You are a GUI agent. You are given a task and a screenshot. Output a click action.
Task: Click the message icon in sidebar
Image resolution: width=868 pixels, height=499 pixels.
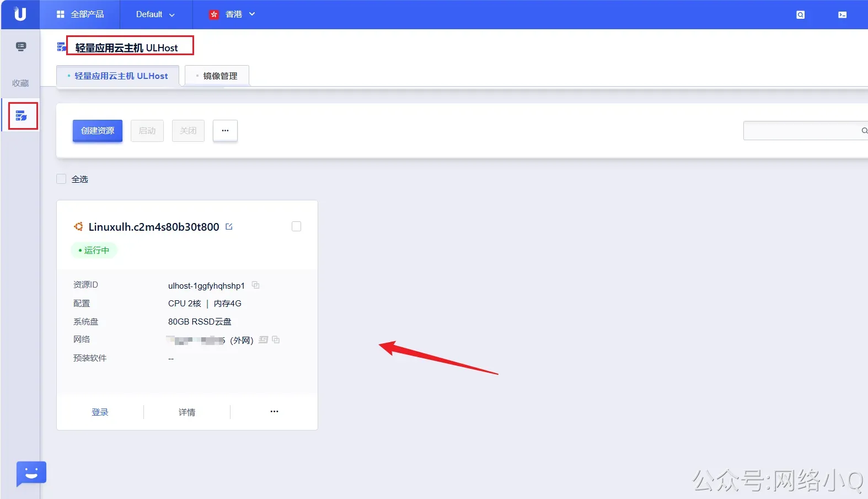click(21, 46)
